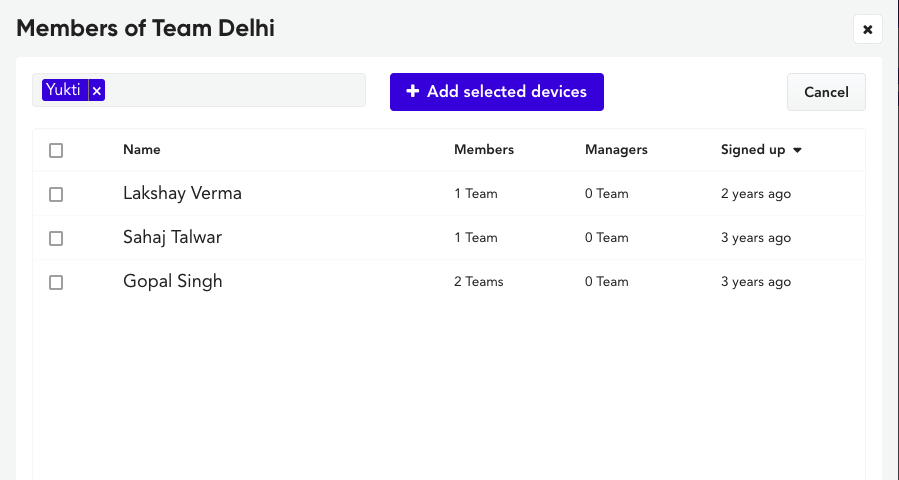Viewport: 899px width, 480px height.
Task: Open the Gopal Singh name entry
Action: pos(173,282)
